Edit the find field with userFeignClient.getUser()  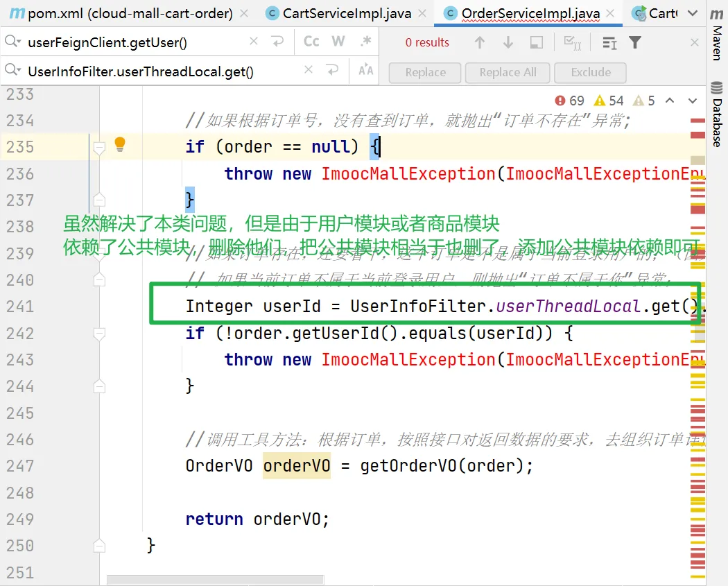(135, 42)
